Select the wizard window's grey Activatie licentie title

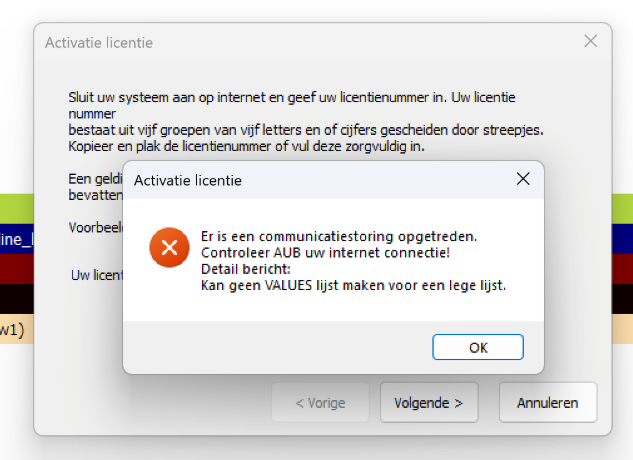pyautogui.click(x=99, y=43)
